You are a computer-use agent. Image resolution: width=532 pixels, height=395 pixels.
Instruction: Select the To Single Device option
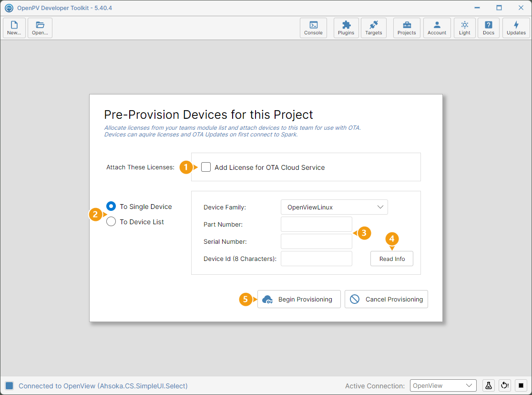click(111, 206)
